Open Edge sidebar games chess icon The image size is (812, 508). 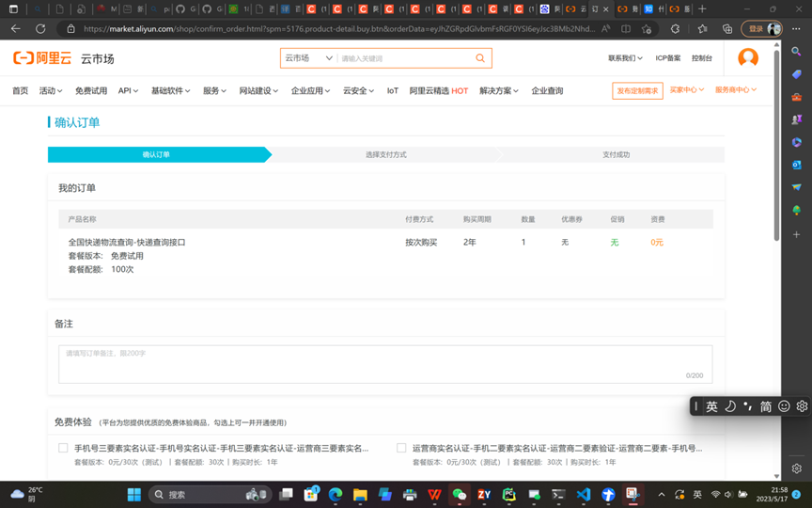click(796, 119)
